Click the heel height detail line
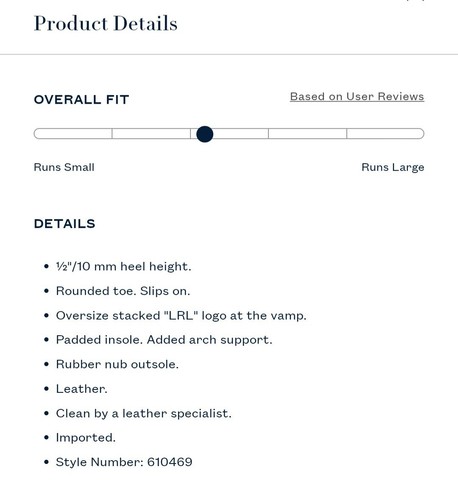 (124, 267)
